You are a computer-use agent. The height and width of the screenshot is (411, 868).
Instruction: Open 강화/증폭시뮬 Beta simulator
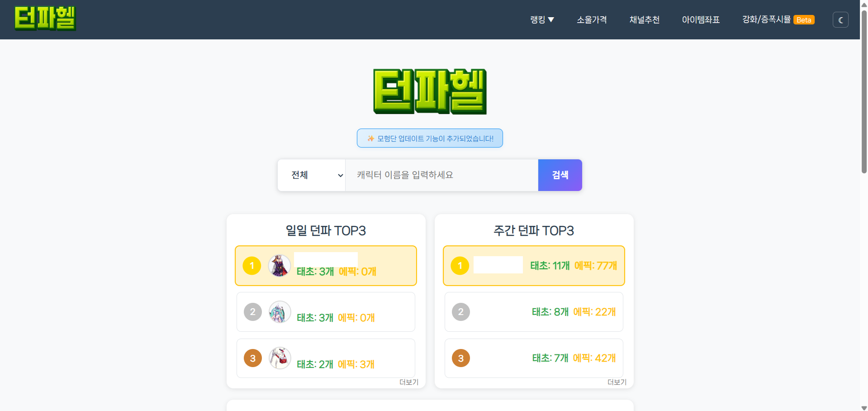click(778, 20)
